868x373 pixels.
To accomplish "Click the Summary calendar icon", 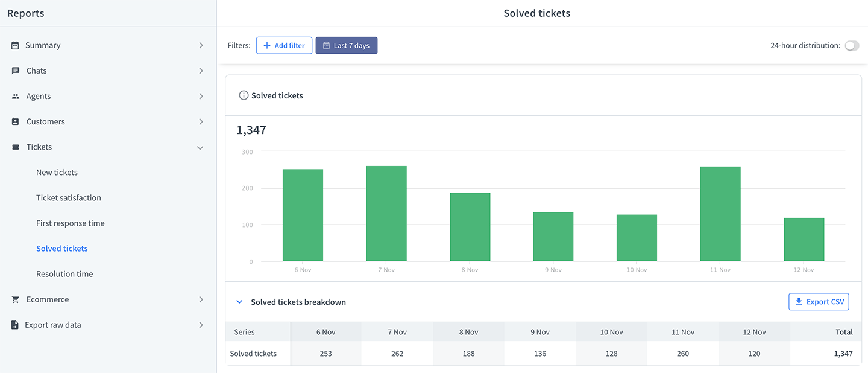I will tap(15, 45).
